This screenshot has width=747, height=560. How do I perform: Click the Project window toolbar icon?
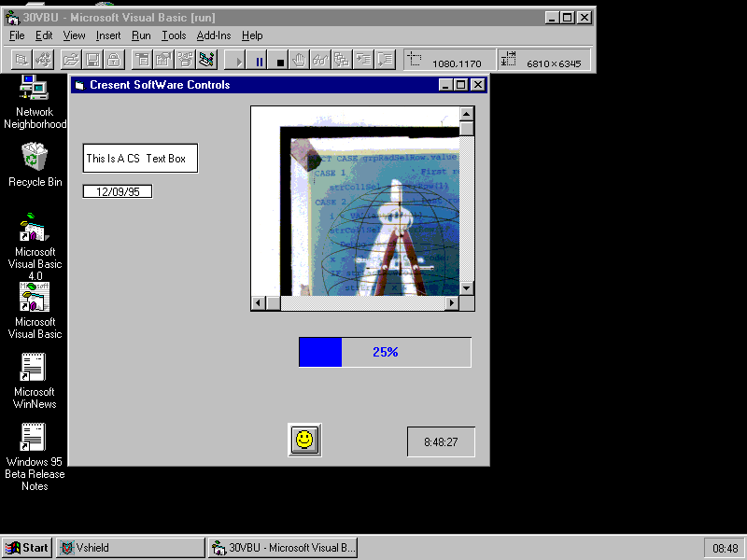pyautogui.click(x=206, y=61)
